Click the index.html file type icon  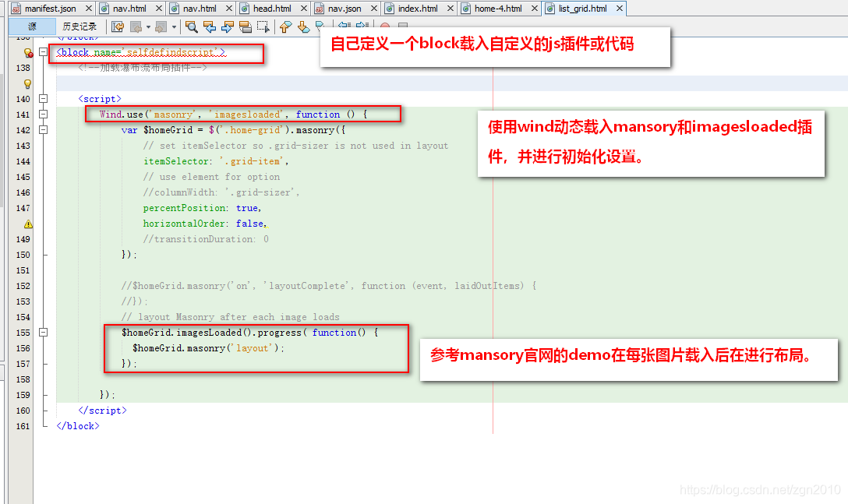coord(390,9)
